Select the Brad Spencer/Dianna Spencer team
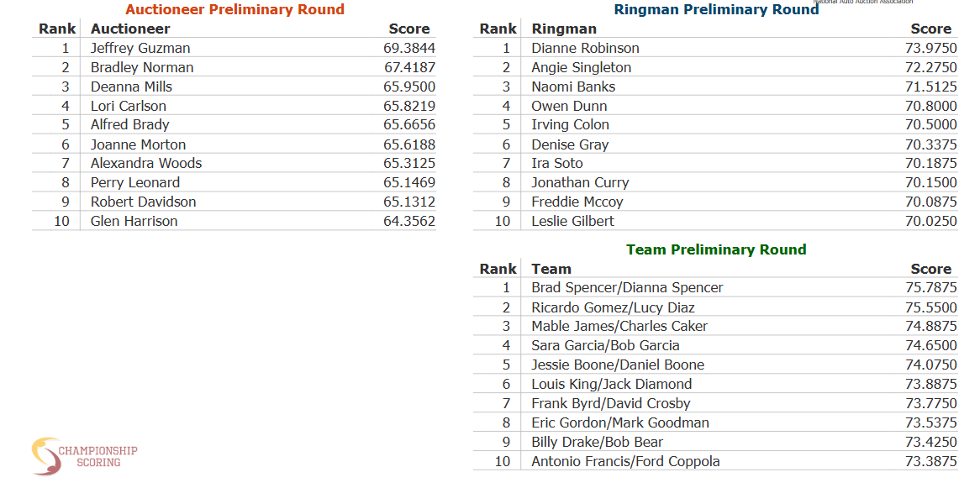Image resolution: width=980 pixels, height=488 pixels. [x=627, y=287]
